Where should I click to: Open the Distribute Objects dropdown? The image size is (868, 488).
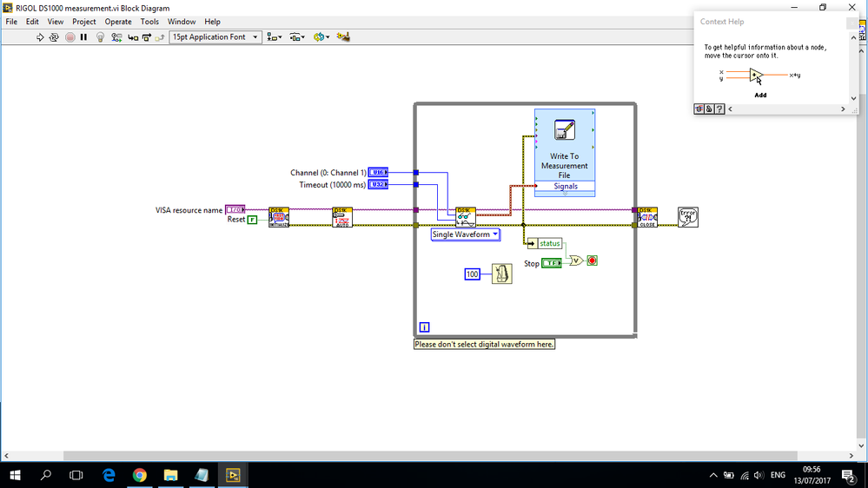click(297, 37)
